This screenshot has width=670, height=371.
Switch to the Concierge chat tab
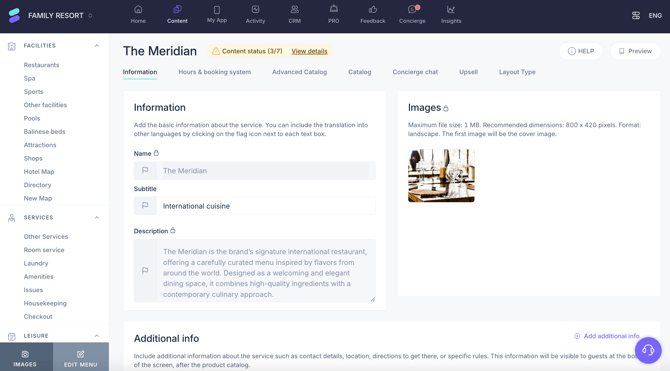pos(415,72)
